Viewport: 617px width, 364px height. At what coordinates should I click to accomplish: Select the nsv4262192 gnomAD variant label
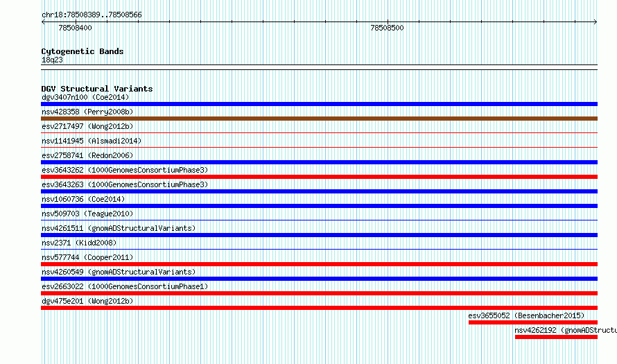pos(566,330)
